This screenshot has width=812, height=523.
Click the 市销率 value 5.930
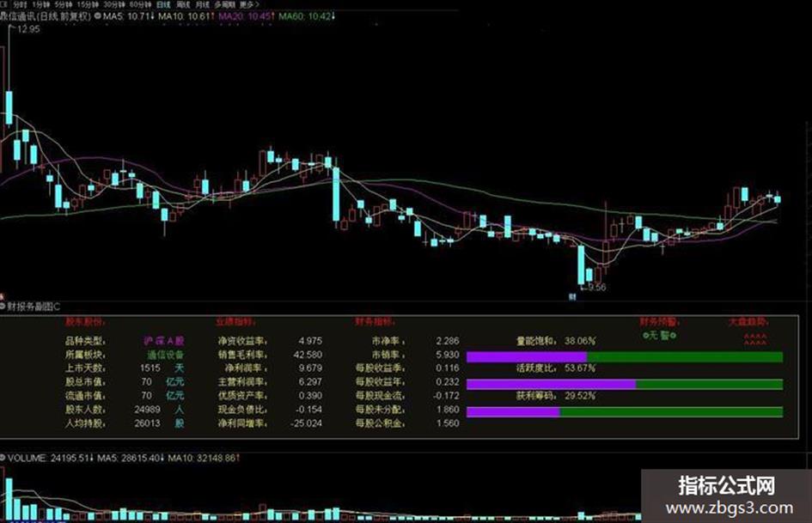[x=448, y=355]
